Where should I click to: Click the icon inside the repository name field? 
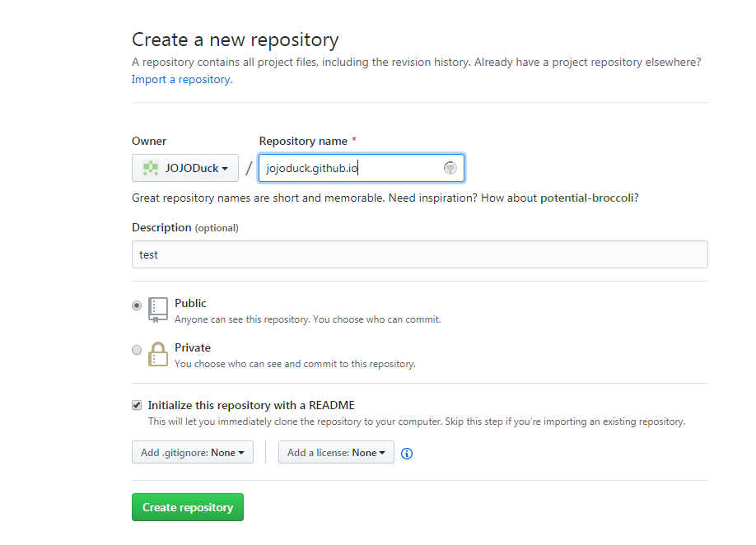[x=450, y=168]
